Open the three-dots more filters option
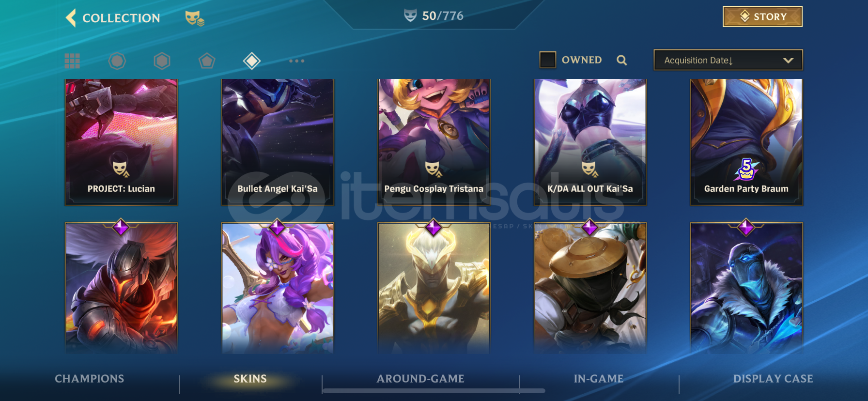The height and width of the screenshot is (401, 868). coord(296,61)
